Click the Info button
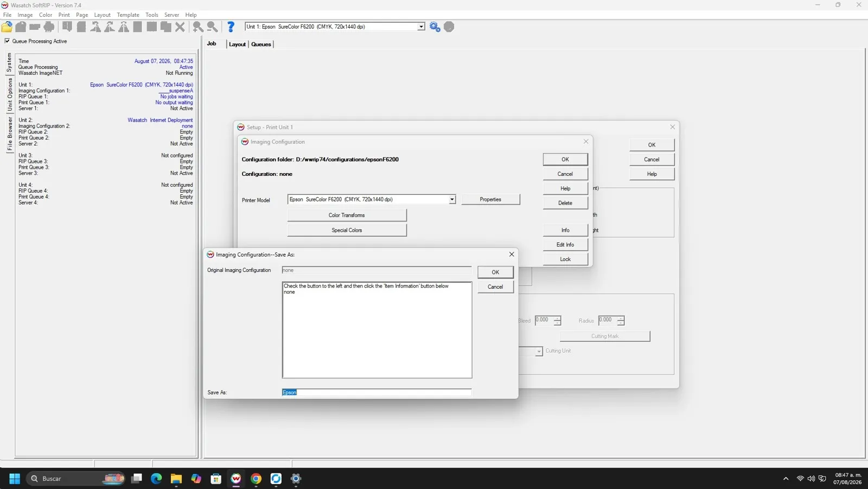 pos(565,230)
